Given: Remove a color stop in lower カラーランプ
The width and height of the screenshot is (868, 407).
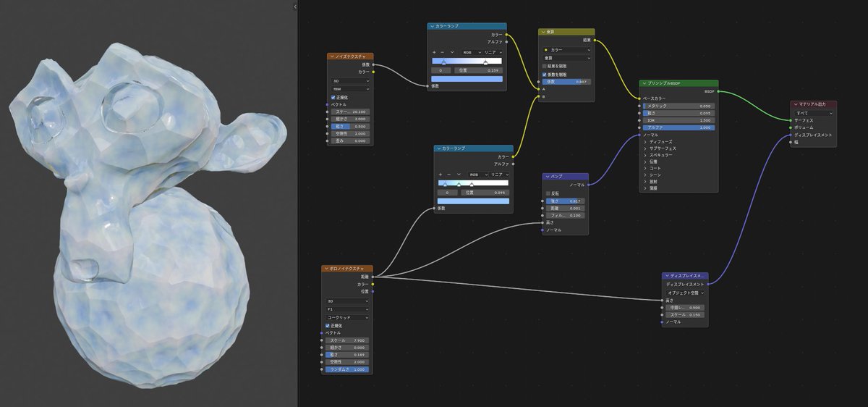Looking at the screenshot, I should 449,175.
